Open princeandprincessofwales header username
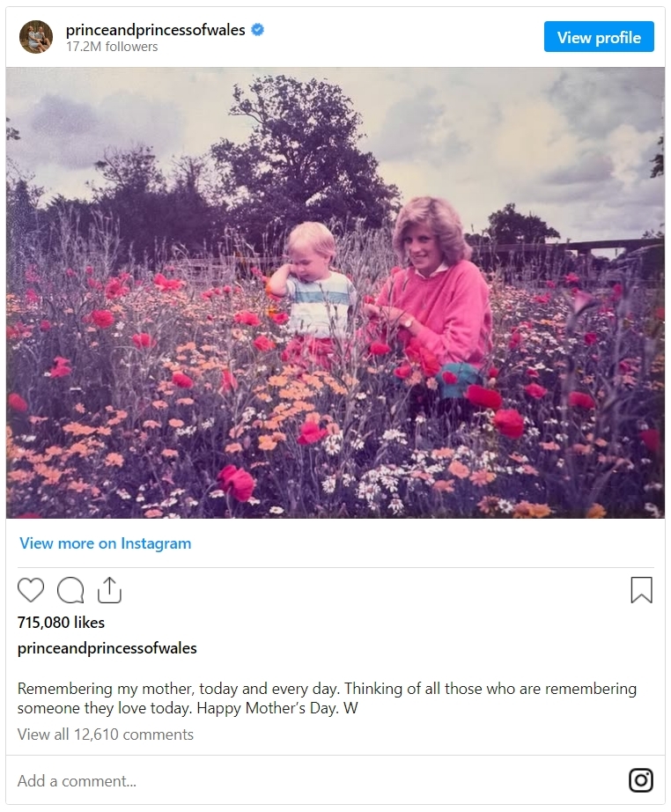This screenshot has width=671, height=812. tap(155, 30)
